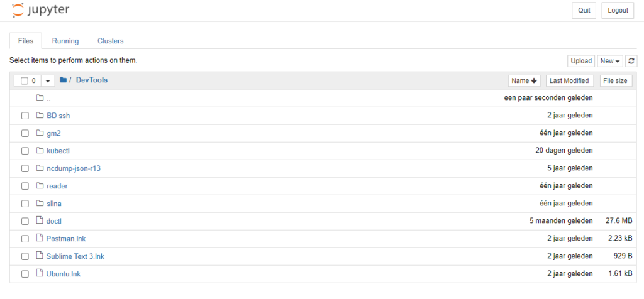This screenshot has height=299, width=644.
Task: Click the parent directory folder icon
Action: coord(40,98)
